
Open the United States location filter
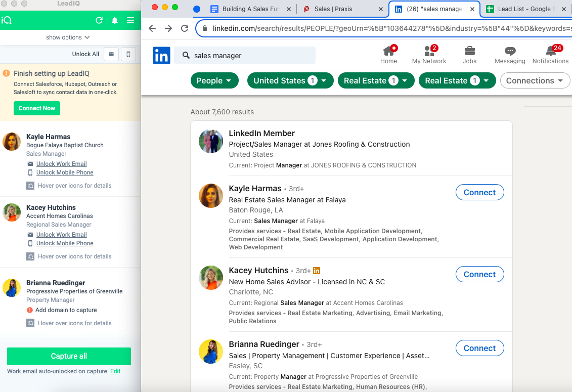290,80
